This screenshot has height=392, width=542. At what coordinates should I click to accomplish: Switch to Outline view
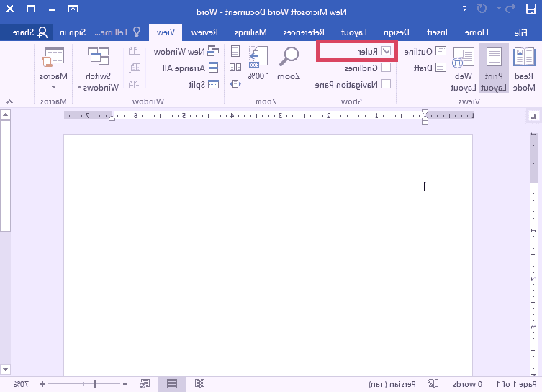pyautogui.click(x=441, y=52)
